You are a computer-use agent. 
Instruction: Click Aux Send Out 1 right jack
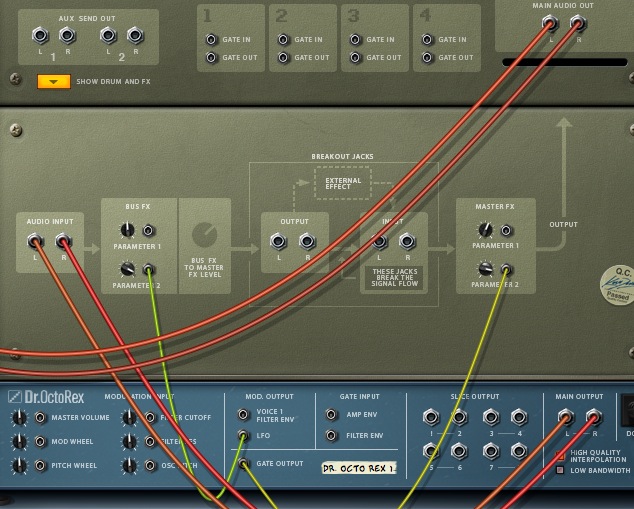68,35
